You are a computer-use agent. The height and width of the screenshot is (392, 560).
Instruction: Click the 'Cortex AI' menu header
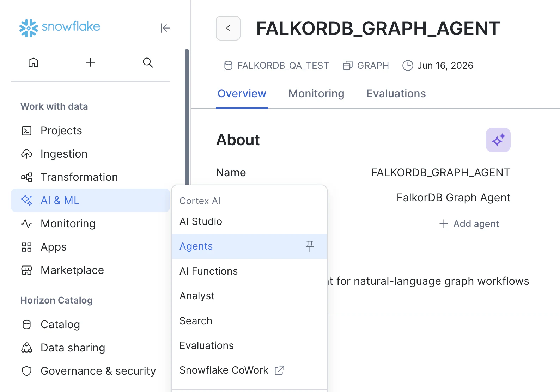[200, 201]
